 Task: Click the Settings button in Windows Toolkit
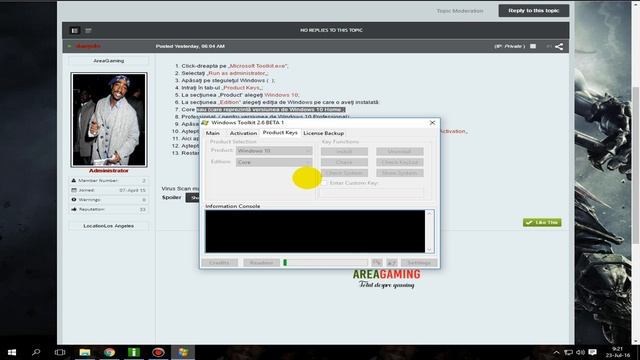pyautogui.click(x=419, y=263)
